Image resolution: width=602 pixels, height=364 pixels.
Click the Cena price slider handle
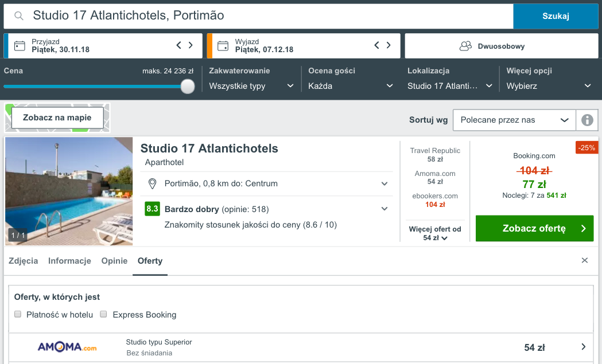tap(188, 86)
